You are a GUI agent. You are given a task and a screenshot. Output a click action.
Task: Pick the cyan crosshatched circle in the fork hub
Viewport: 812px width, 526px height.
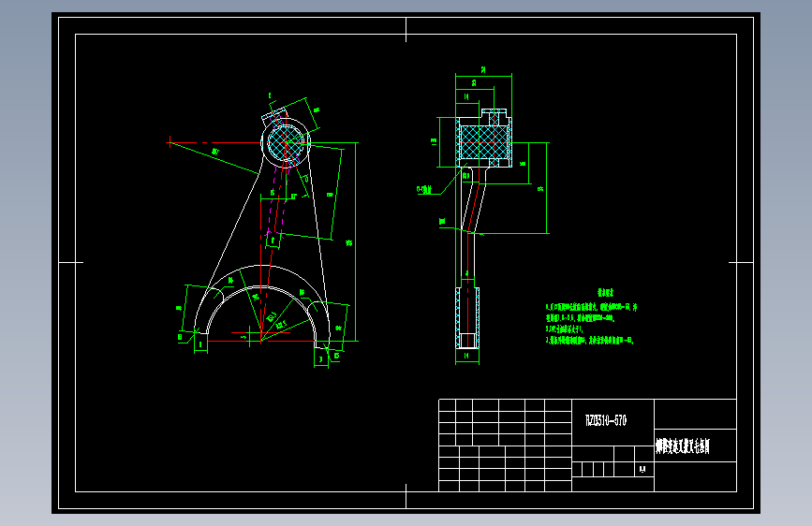[286, 142]
